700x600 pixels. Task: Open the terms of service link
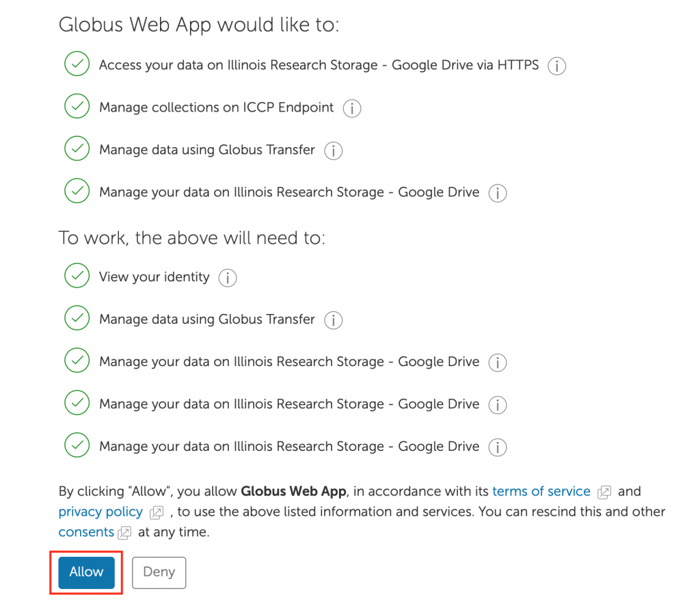541,491
